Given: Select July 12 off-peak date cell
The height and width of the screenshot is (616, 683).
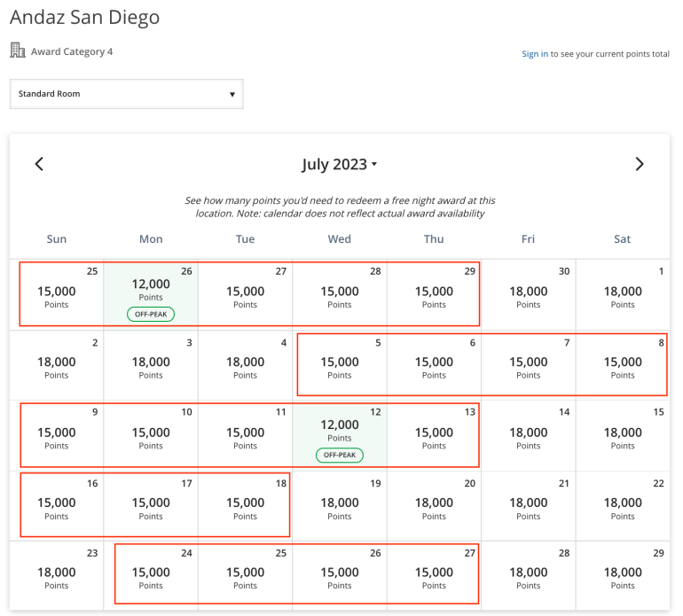Looking at the screenshot, I should (339, 433).
